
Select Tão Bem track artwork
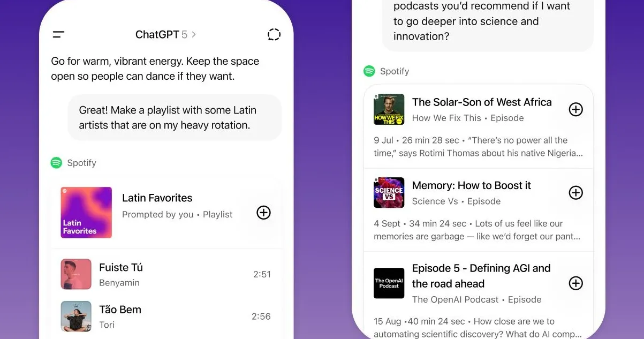pyautogui.click(x=75, y=316)
